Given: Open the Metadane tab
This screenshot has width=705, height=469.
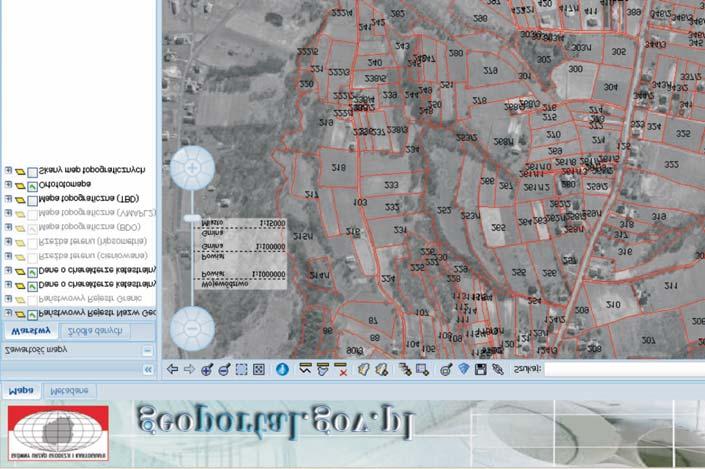Looking at the screenshot, I should 69,391.
